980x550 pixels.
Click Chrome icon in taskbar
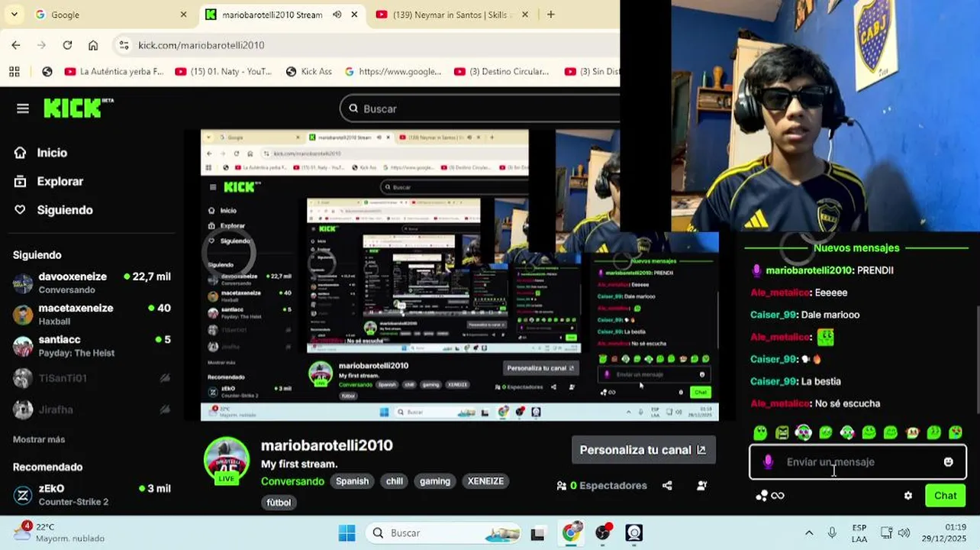tap(570, 533)
